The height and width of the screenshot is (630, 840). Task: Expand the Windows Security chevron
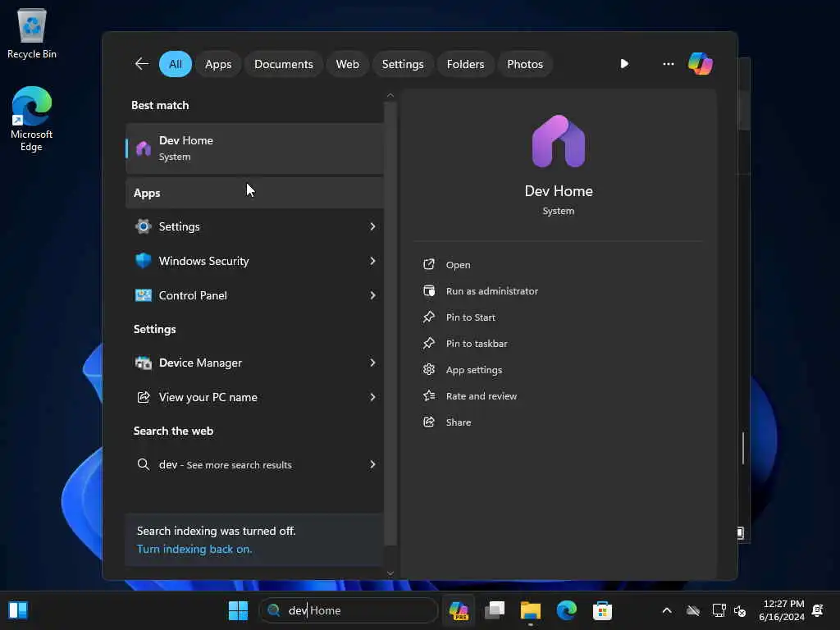tap(372, 261)
